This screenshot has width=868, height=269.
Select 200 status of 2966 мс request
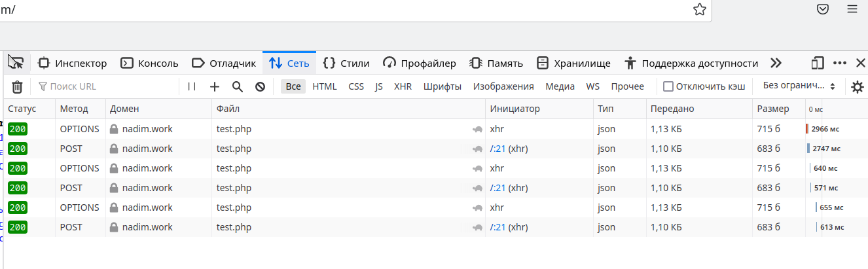point(18,129)
